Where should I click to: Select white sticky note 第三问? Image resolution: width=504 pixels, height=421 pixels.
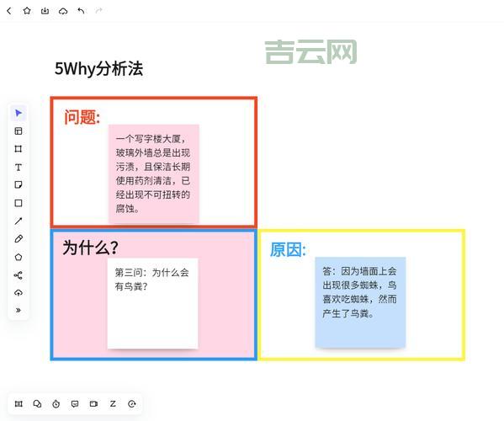point(152,303)
